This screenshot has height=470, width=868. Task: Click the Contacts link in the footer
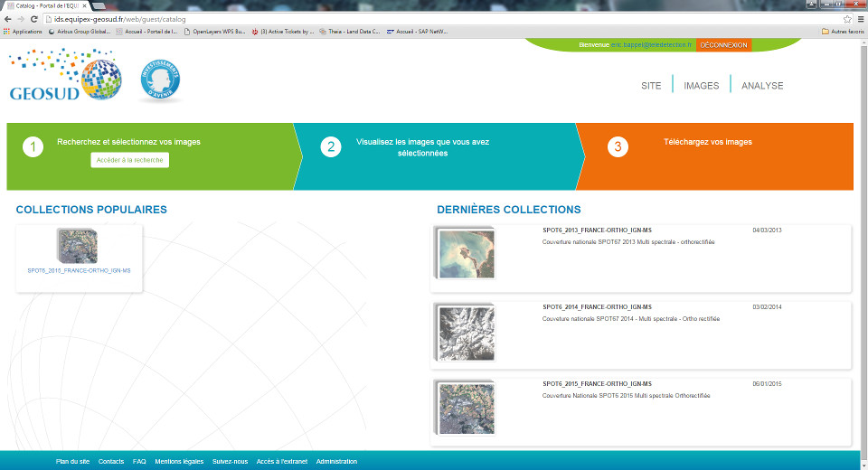click(x=111, y=462)
